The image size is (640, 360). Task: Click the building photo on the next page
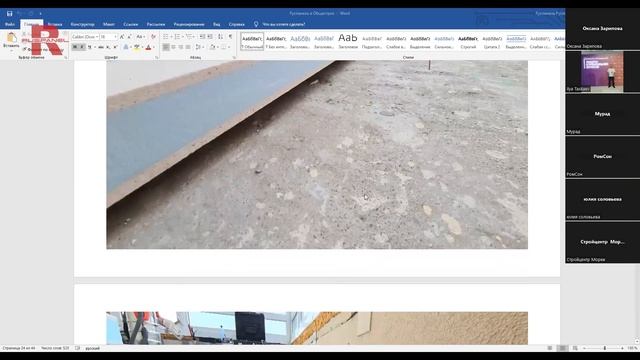coord(317,328)
